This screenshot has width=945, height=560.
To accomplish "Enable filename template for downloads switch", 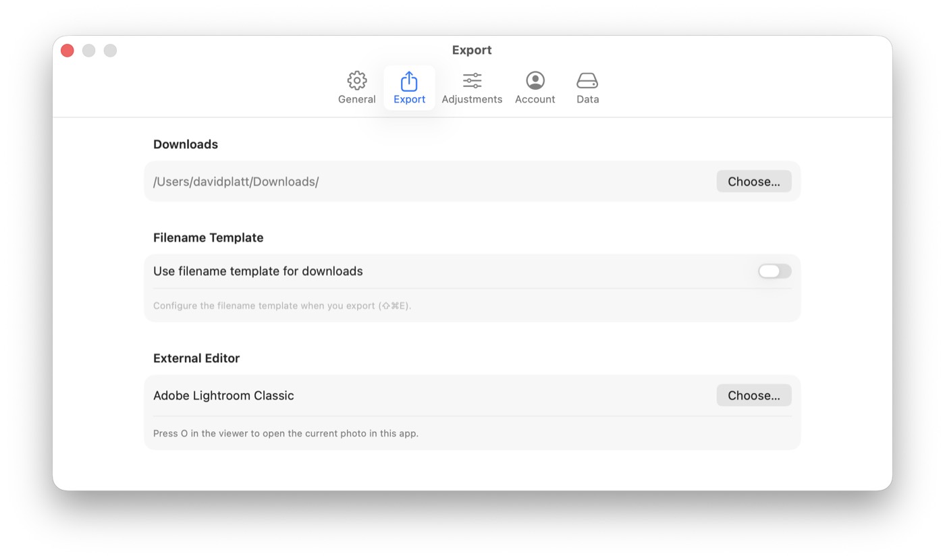I will pyautogui.click(x=774, y=271).
